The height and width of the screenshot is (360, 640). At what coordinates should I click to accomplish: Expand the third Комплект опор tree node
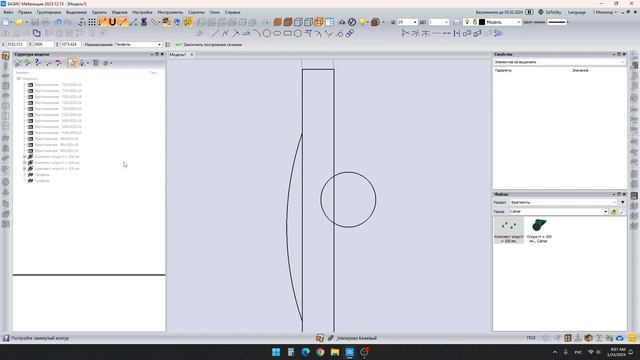tap(24, 169)
